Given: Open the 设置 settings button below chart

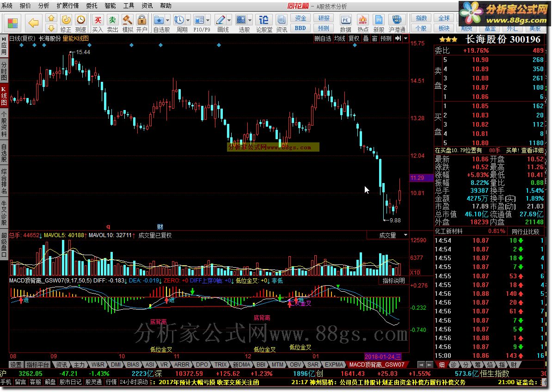Looking at the screenshot, I should (x=16, y=365).
